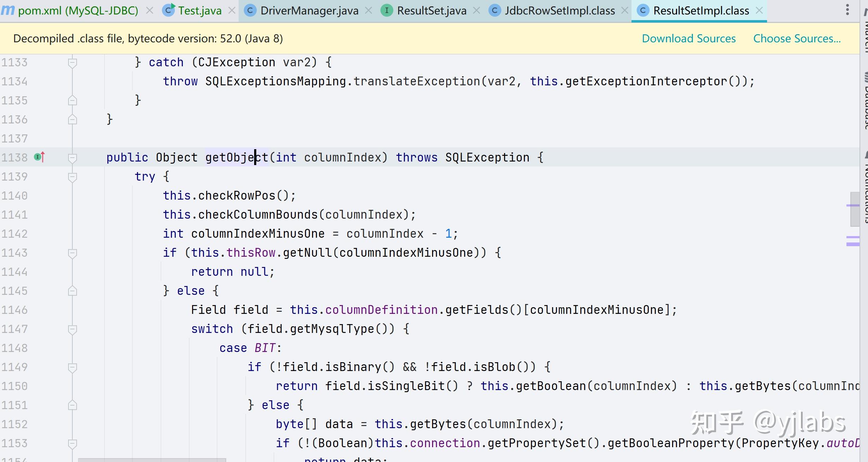The image size is (868, 462).
Task: Toggle the else fold marker at line 1151
Action: click(x=72, y=406)
